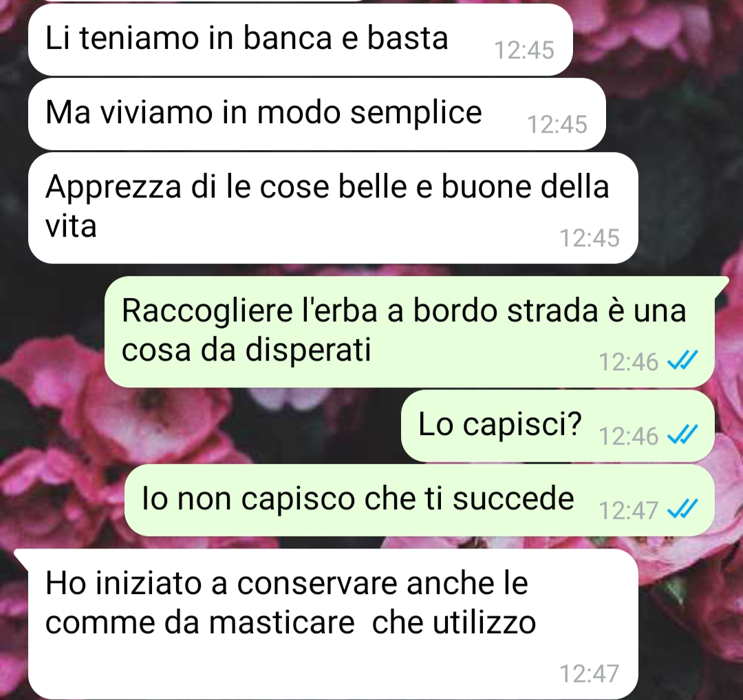The width and height of the screenshot is (743, 700).
Task: Tap the 'Apprezza di le cose belle' message
Action: click(333, 208)
